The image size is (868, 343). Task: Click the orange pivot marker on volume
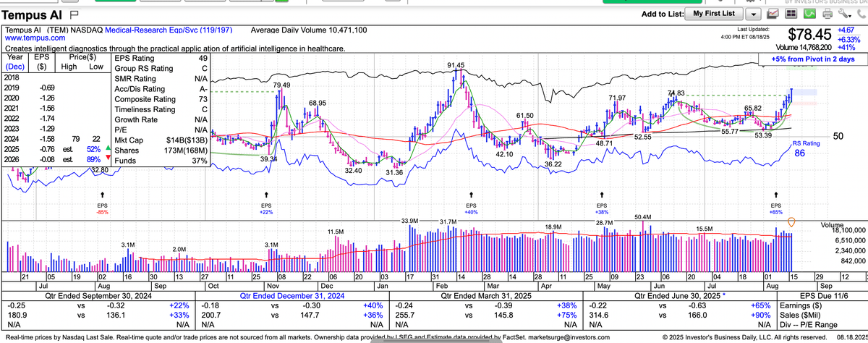click(x=792, y=222)
